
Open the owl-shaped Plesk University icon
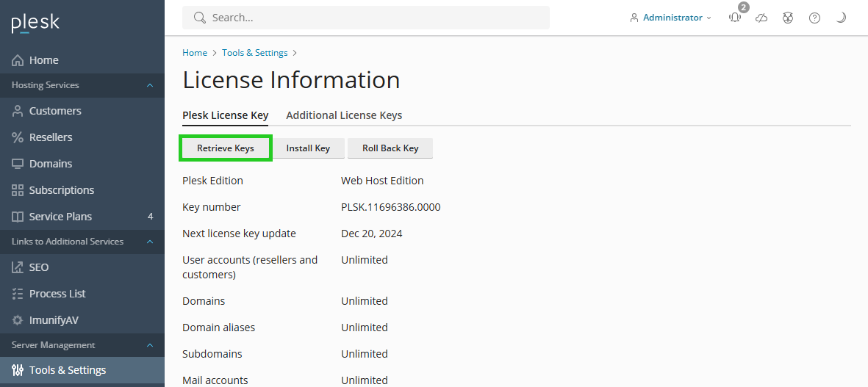[788, 18]
